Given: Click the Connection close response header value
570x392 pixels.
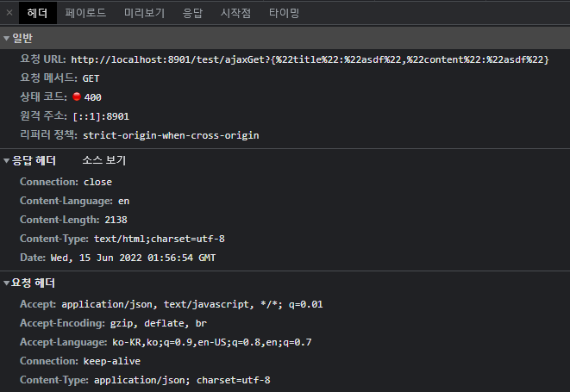Looking at the screenshot, I should point(97,182).
